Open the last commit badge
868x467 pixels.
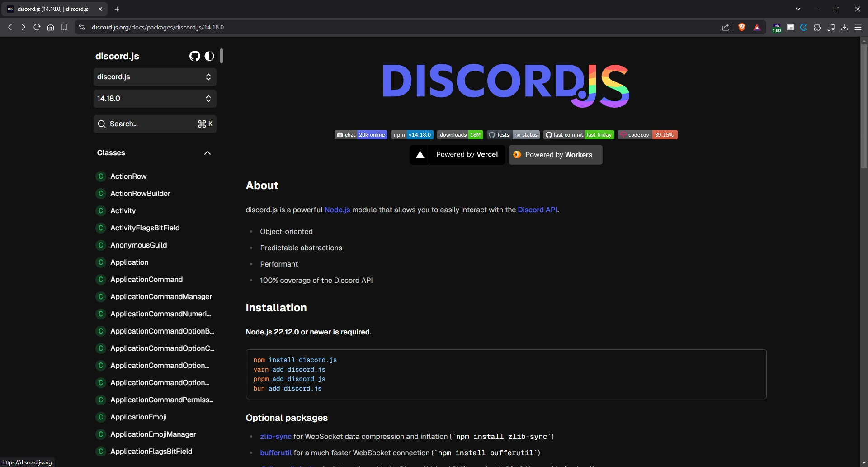coord(579,135)
